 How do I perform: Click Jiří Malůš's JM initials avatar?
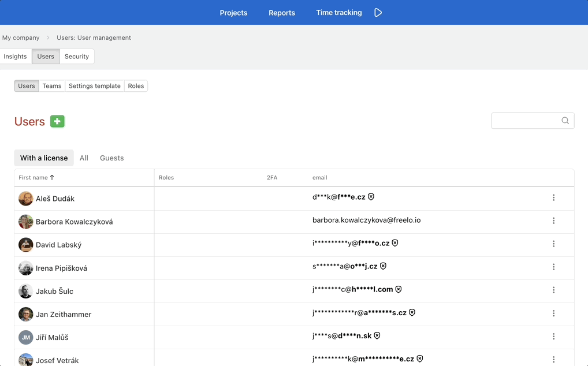point(25,337)
